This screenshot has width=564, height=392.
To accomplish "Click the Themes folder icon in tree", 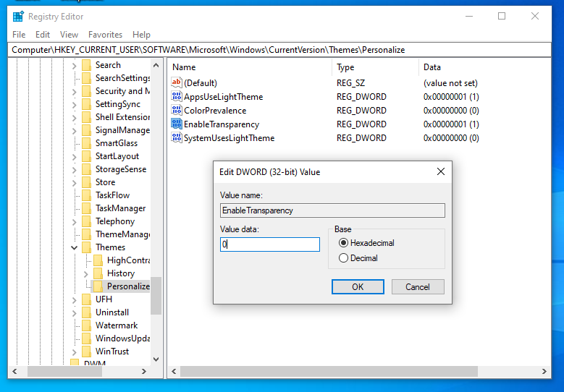I will tap(87, 247).
